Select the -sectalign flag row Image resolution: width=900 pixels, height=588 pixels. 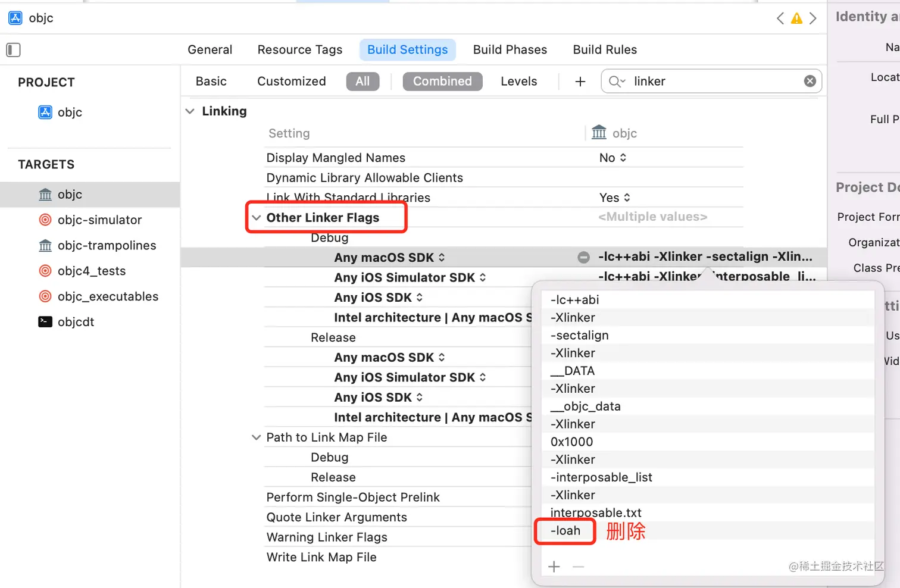coord(708,335)
